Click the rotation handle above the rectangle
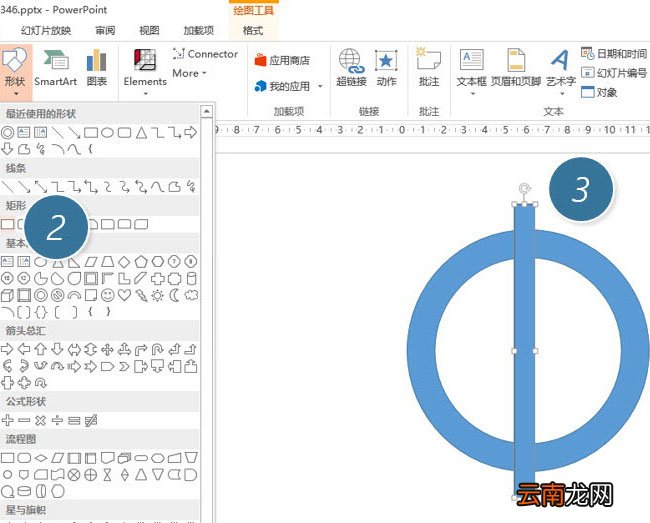Image resolution: width=650 pixels, height=523 pixels. click(524, 189)
